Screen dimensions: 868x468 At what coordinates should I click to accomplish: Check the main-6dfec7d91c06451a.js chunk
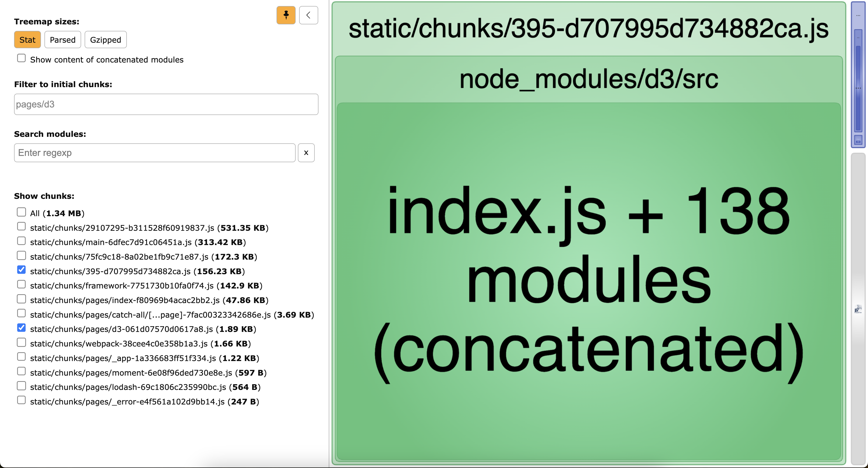[21, 241]
